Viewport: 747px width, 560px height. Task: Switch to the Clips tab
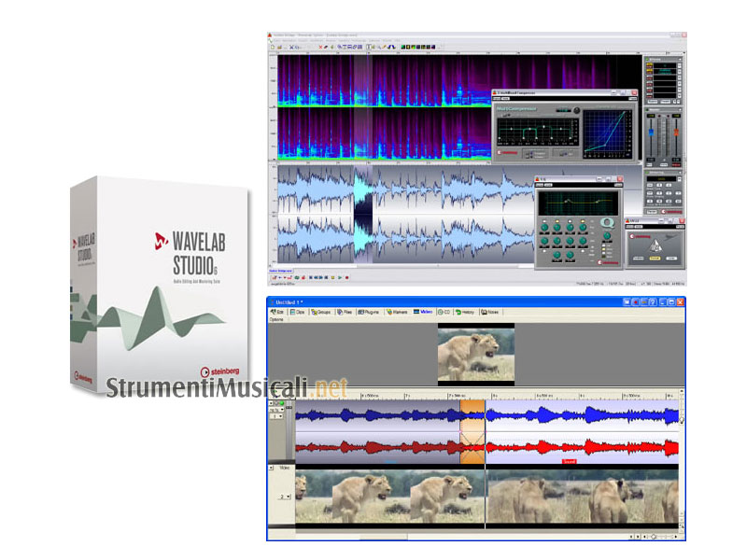[x=300, y=312]
